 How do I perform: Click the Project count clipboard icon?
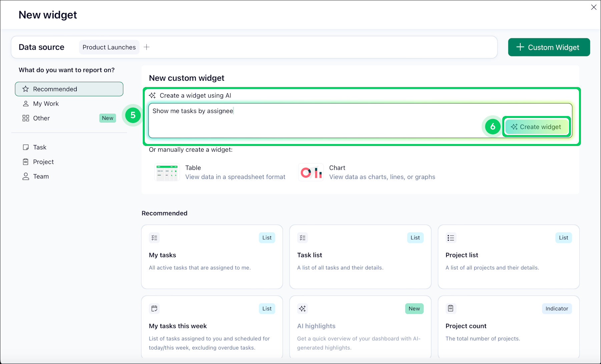[x=451, y=309]
